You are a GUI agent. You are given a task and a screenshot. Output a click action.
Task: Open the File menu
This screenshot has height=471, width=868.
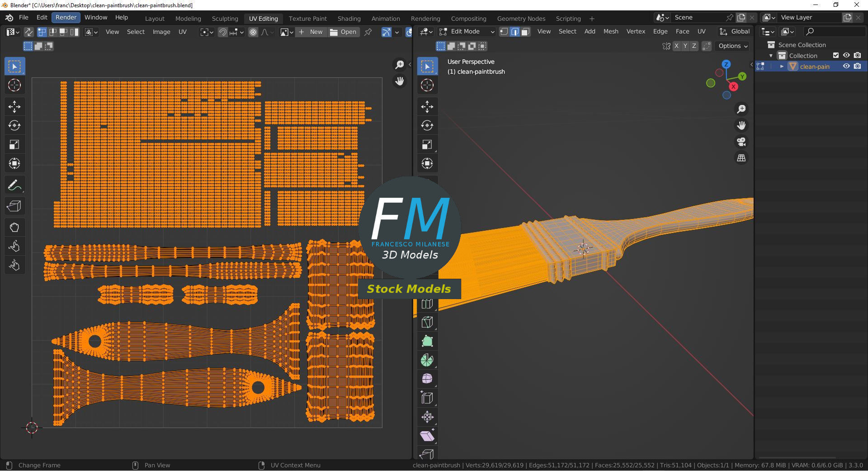(x=24, y=17)
